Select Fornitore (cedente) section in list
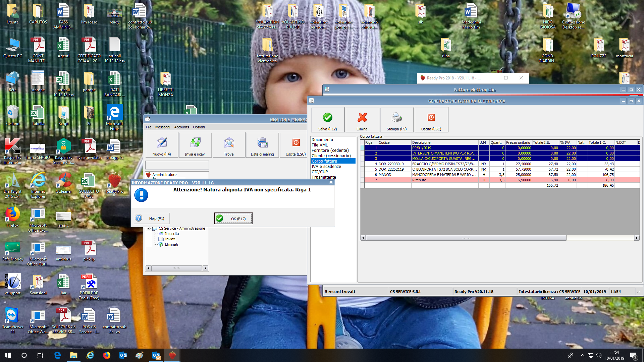Screen dimensions: 644x362 [330, 150]
